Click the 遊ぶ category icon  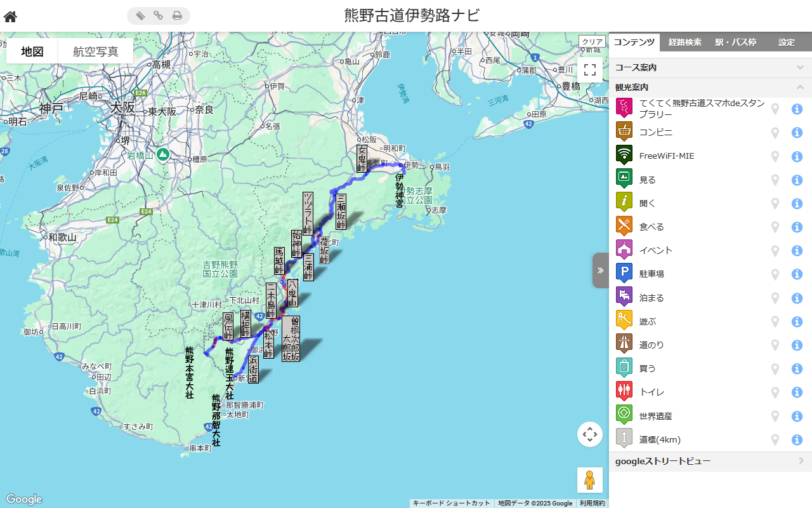click(x=624, y=321)
